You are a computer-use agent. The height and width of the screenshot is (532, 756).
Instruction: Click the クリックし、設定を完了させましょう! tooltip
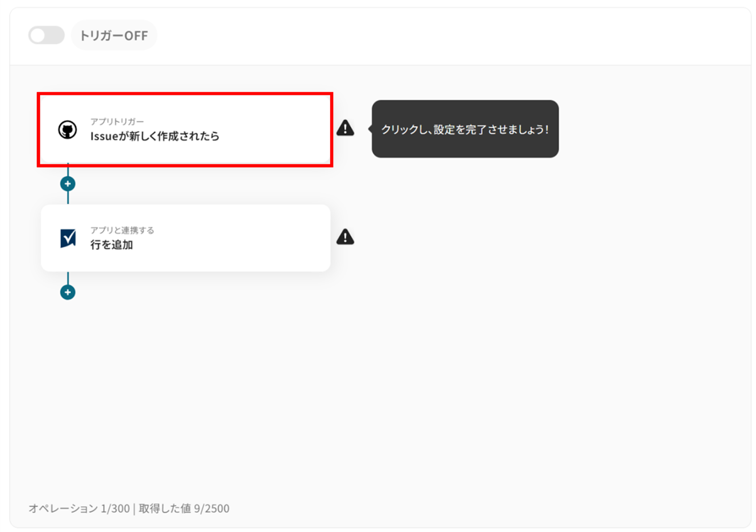[465, 129]
